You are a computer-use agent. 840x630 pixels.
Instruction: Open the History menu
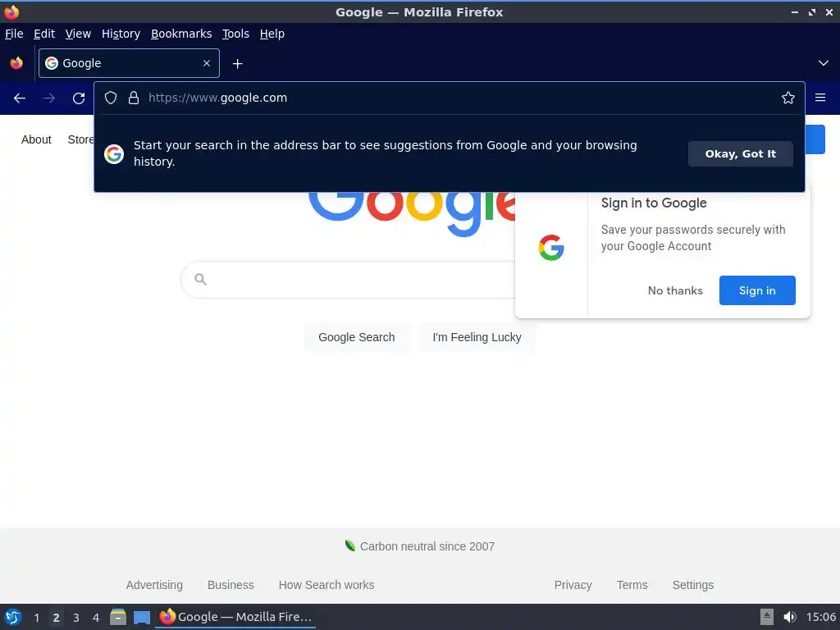(121, 34)
